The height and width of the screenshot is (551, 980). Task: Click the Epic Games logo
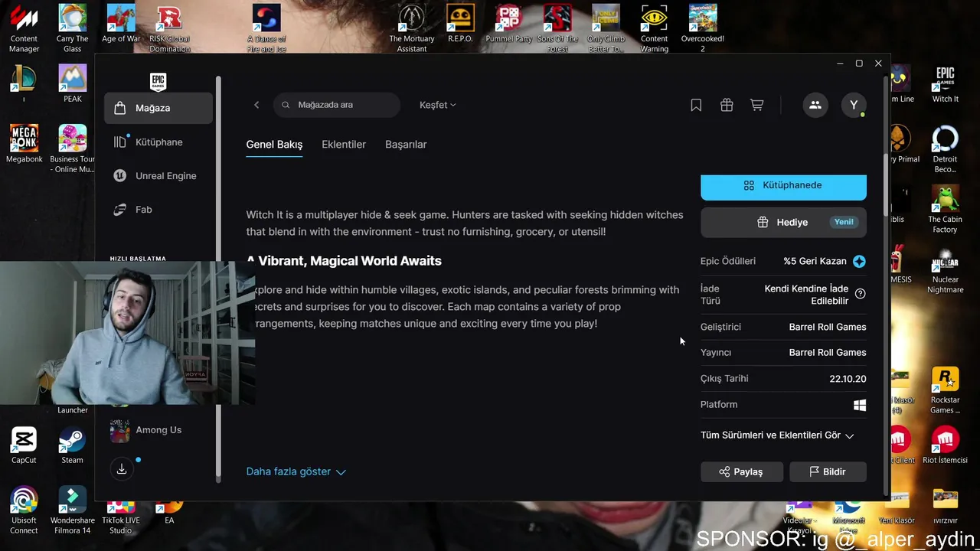[x=158, y=81]
